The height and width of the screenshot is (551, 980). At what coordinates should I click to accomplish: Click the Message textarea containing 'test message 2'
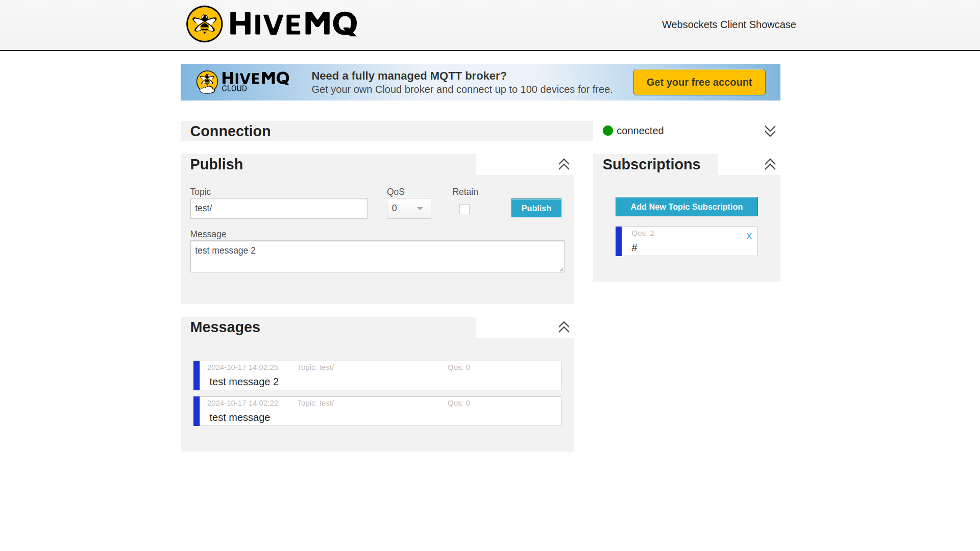(377, 256)
